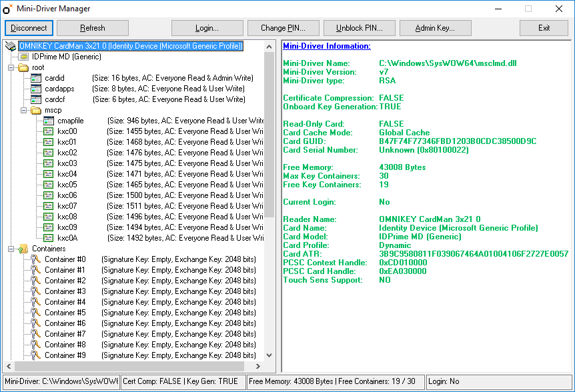Click the Container #2 keys icon
The width and height of the screenshot is (575, 392).
click(x=36, y=281)
